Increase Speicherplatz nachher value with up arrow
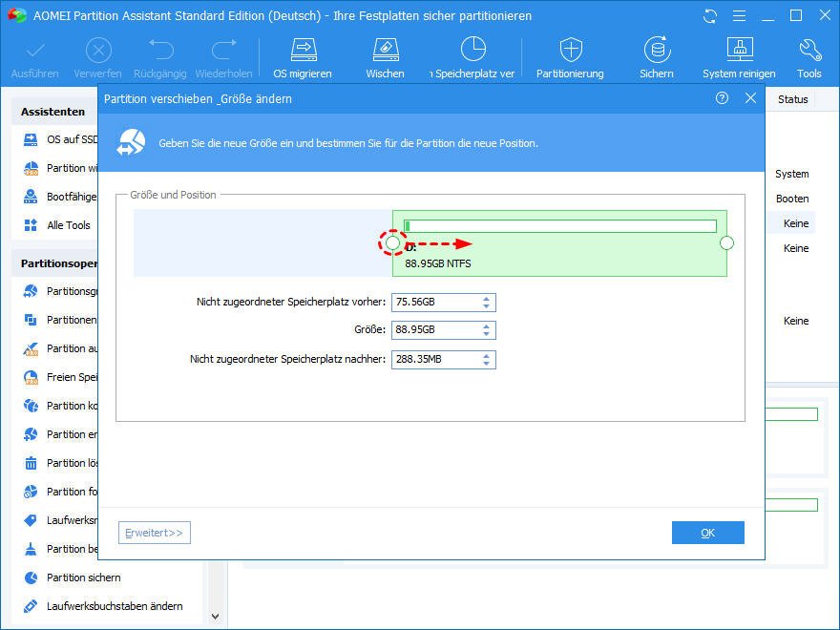 pos(486,355)
